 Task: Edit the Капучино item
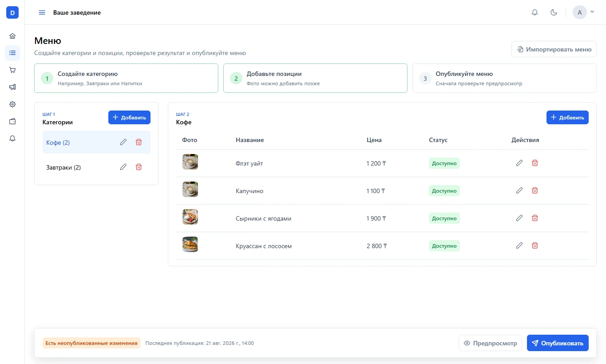519,190
